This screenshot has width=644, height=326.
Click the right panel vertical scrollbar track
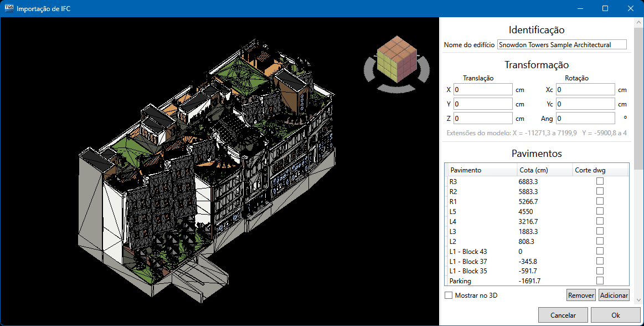[x=639, y=222]
